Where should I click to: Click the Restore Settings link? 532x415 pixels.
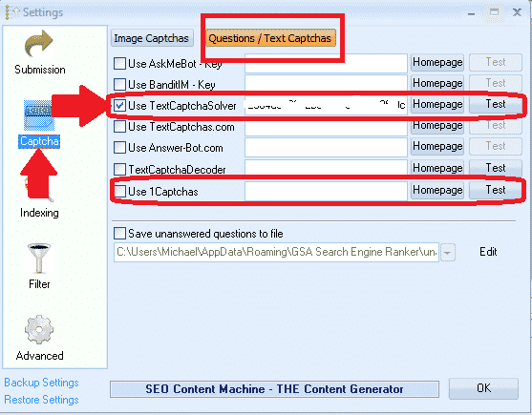[41, 400]
